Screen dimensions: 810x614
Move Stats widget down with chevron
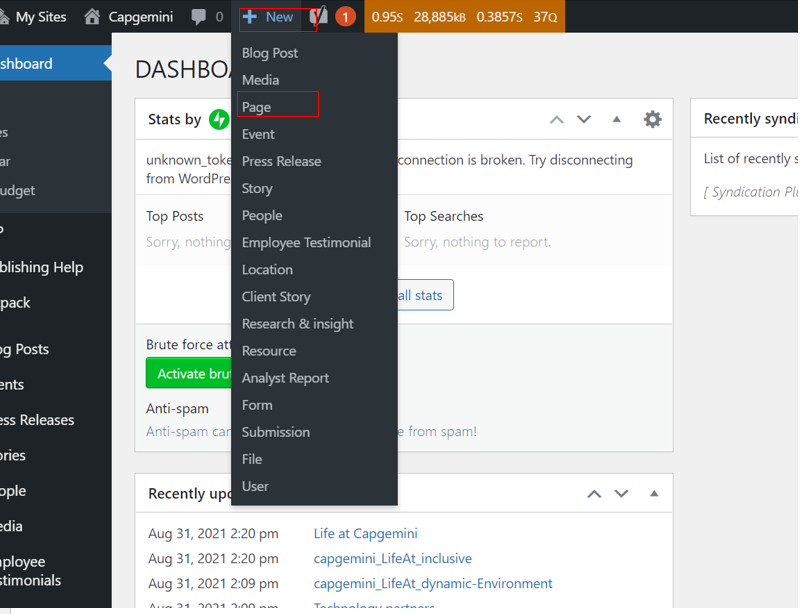click(584, 120)
